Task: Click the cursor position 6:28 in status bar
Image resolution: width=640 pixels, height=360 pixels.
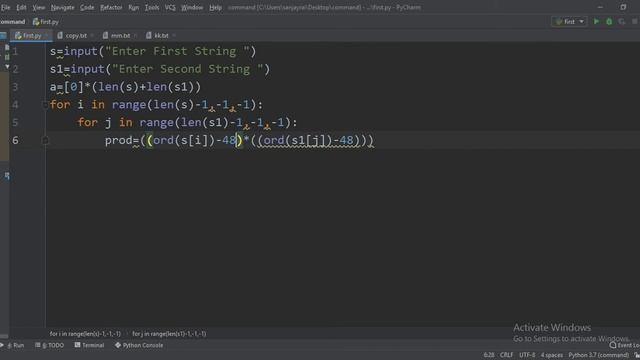Action: pyautogui.click(x=489, y=355)
